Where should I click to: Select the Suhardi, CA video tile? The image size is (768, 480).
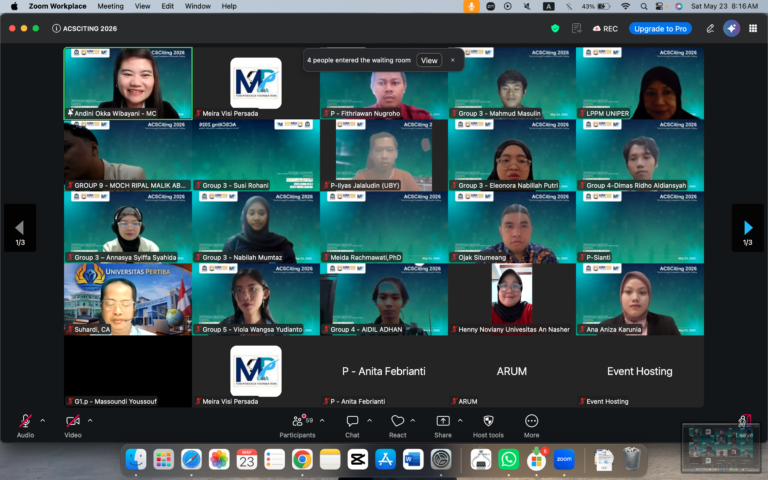128,299
